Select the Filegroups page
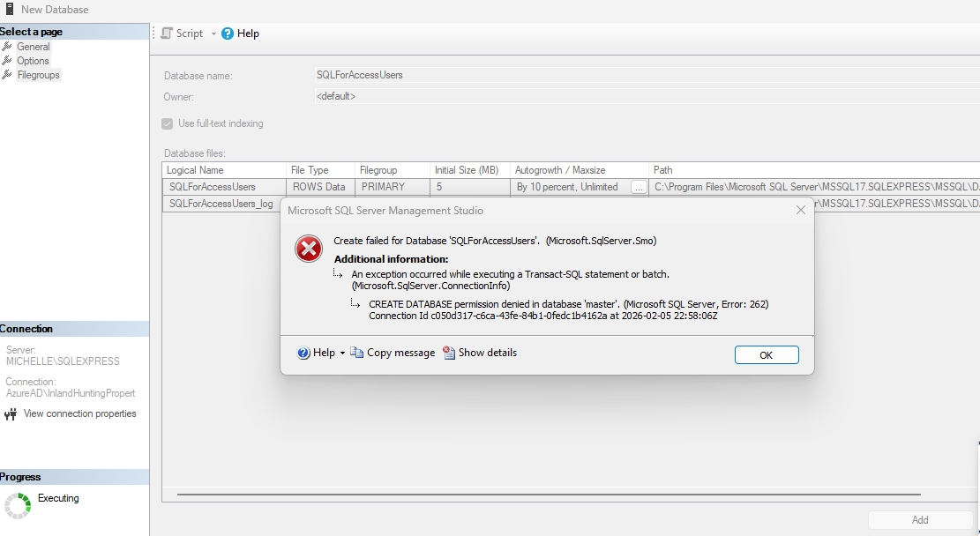 coord(38,75)
